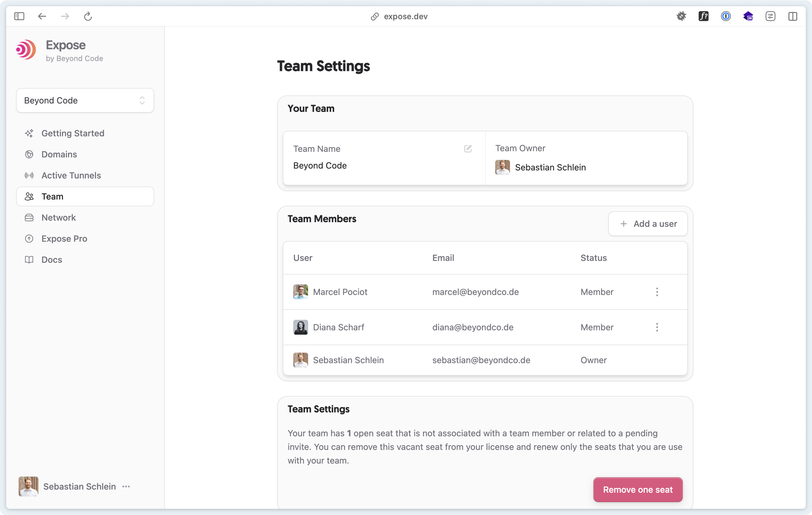The image size is (812, 515).
Task: Click the link icon beside expose.dev
Action: point(375,16)
